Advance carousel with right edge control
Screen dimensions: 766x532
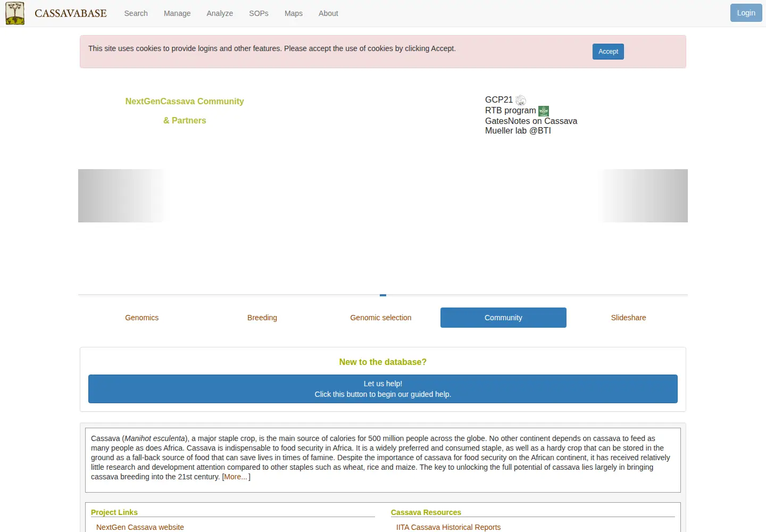coord(642,196)
